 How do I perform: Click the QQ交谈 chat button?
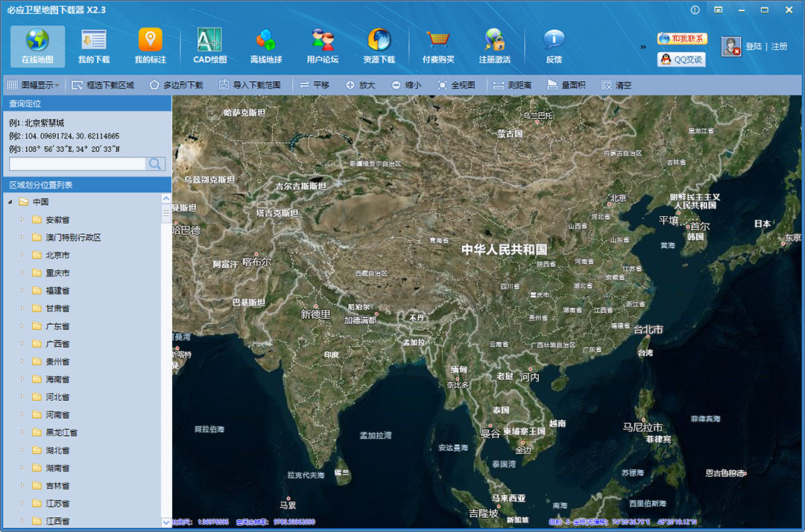coord(681,60)
